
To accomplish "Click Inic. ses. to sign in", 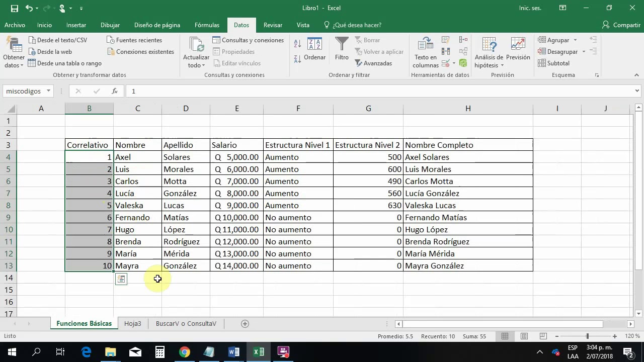I will pyautogui.click(x=531, y=8).
